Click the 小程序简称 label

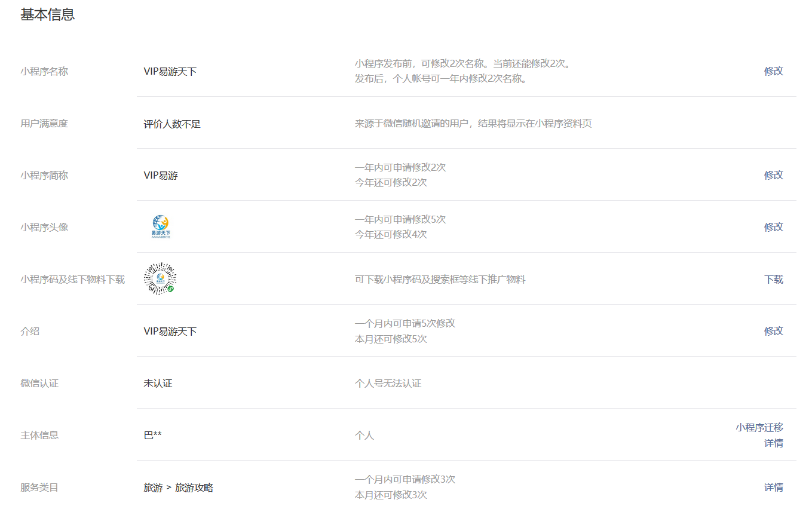point(44,176)
